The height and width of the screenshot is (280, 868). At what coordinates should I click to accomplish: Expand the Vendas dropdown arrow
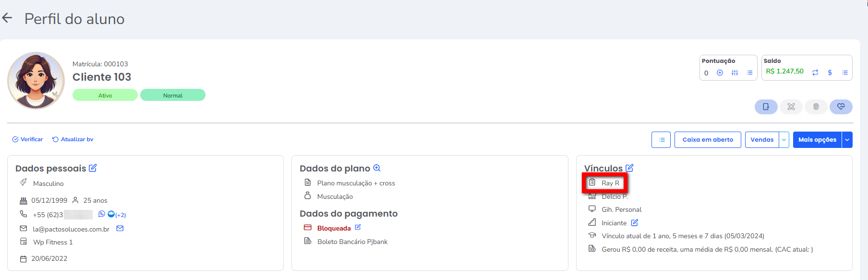pos(784,140)
